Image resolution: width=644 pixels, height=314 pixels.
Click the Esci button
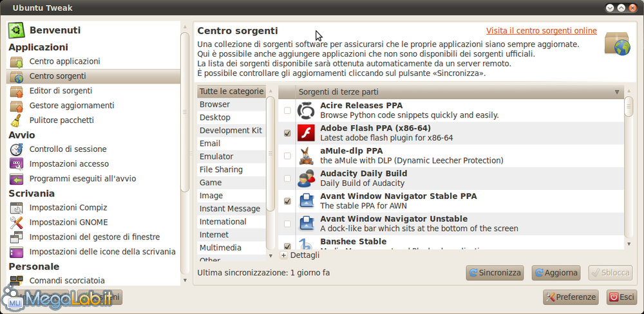click(621, 297)
